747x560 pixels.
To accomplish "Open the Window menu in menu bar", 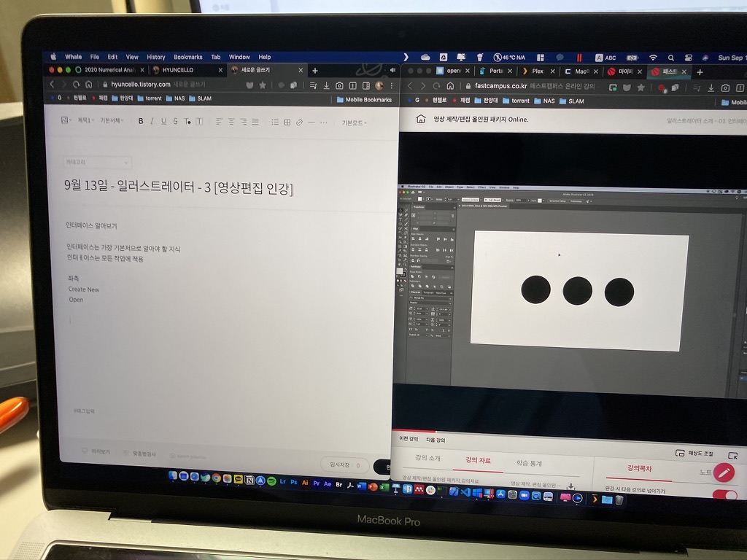I will click(239, 57).
